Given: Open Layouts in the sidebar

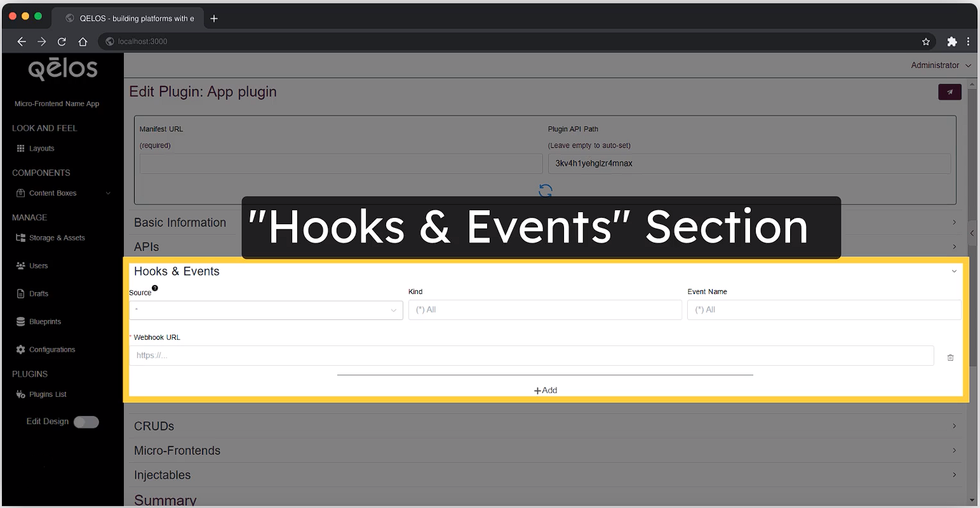Looking at the screenshot, I should coord(41,149).
